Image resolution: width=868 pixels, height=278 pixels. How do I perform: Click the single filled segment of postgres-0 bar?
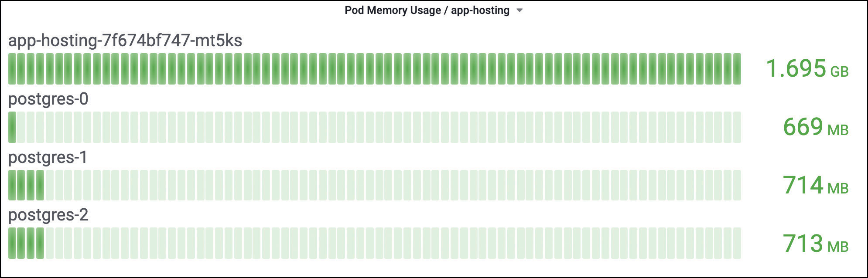[x=12, y=127]
